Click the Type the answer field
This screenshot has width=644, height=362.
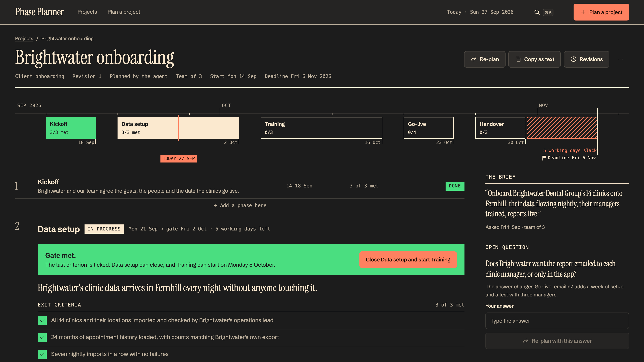coord(557,321)
